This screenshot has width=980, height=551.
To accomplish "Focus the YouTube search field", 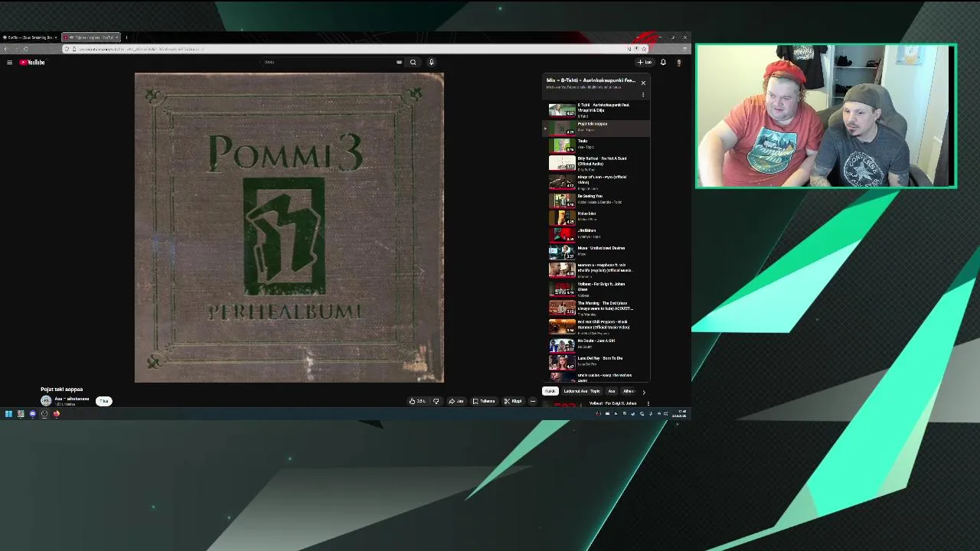I will click(329, 62).
